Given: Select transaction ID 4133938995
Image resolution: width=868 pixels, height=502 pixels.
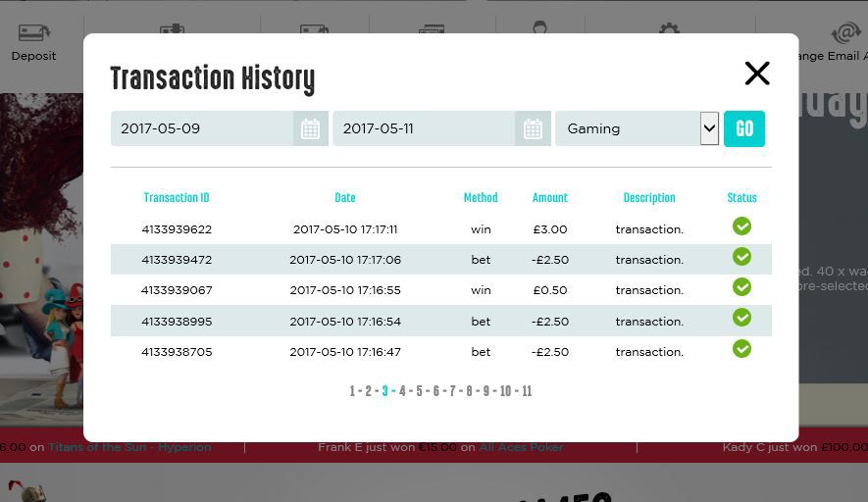Looking at the screenshot, I should 177,322.
